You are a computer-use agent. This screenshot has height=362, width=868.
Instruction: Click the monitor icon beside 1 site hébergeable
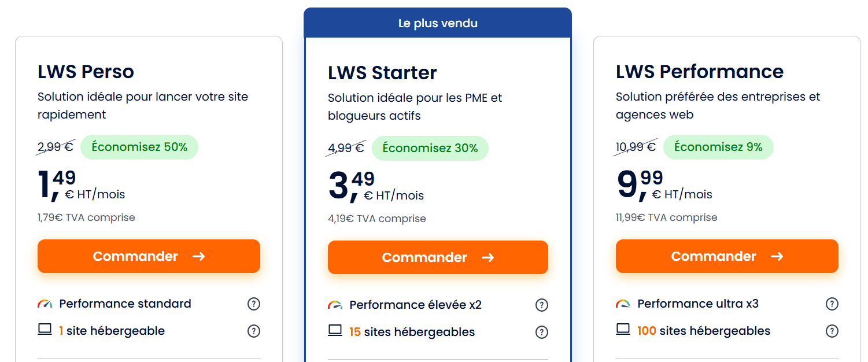click(45, 330)
